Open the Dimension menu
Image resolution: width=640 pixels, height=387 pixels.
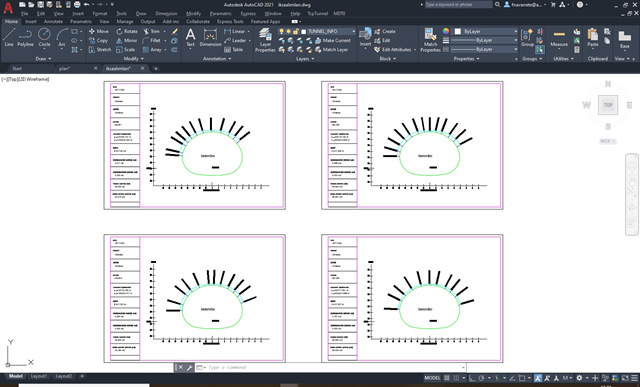point(166,13)
